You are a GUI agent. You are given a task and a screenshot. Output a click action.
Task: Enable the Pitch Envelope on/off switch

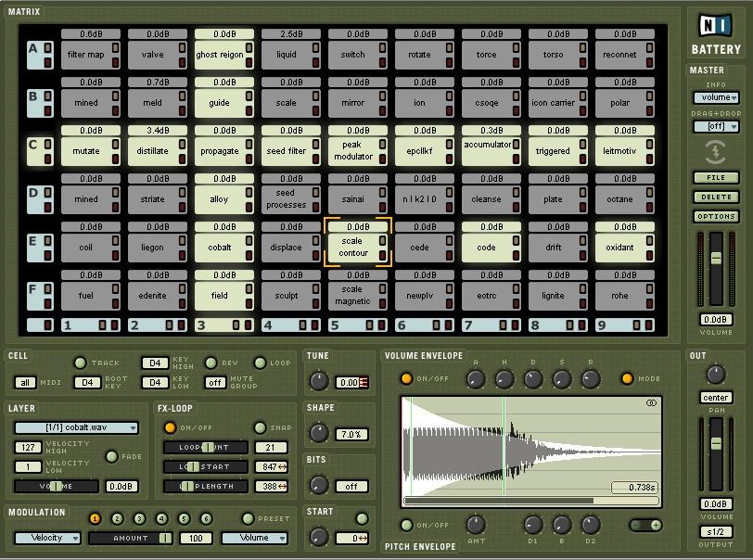pyautogui.click(x=406, y=525)
